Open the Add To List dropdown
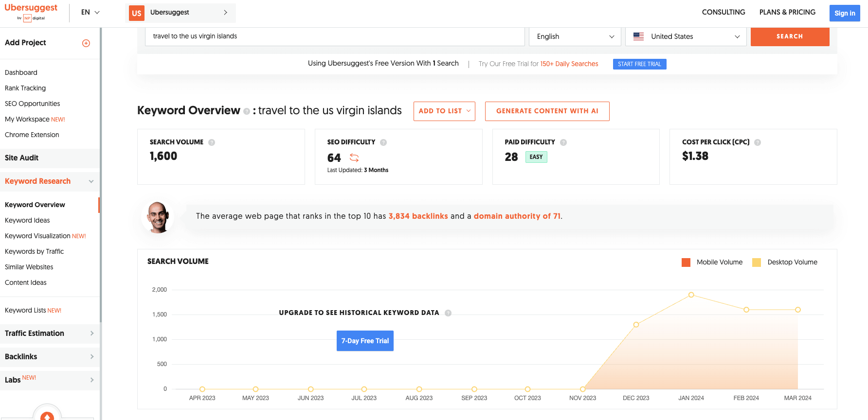This screenshot has width=868, height=420. [444, 111]
